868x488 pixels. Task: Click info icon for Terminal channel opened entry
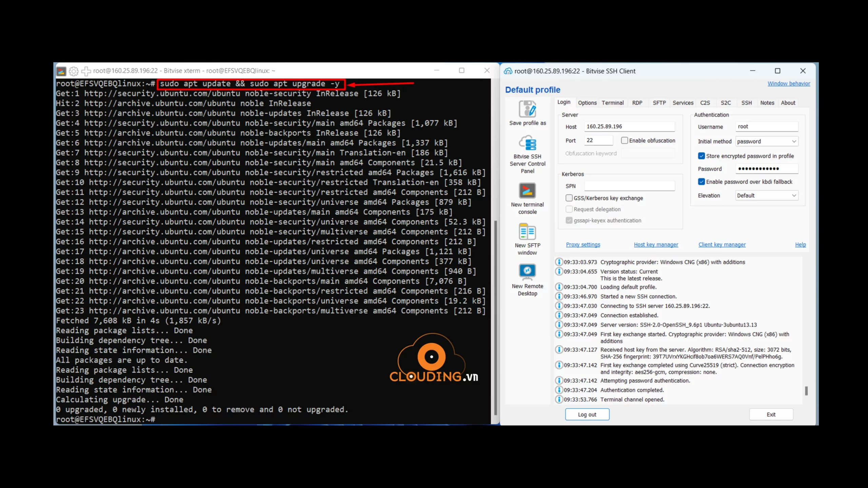tap(559, 399)
